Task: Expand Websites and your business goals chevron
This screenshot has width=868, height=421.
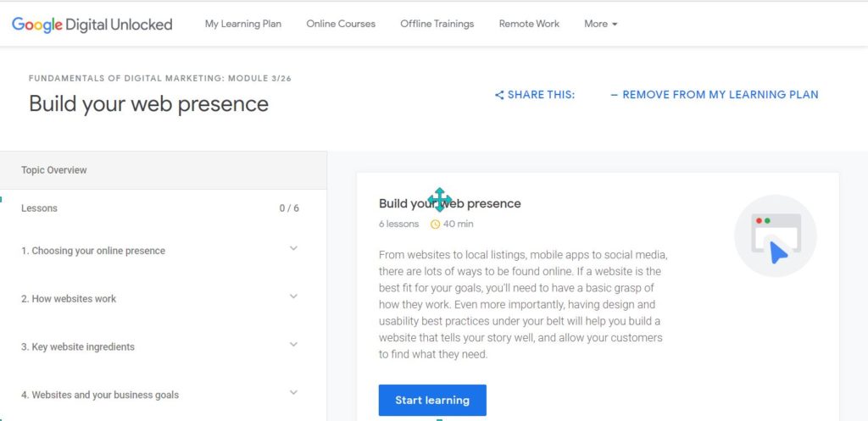Action: pos(293,393)
